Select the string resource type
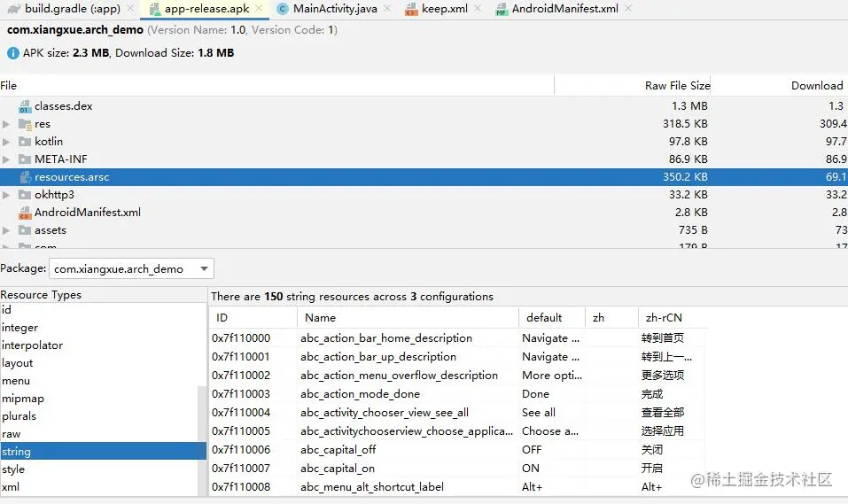The image size is (848, 504). 104,451
